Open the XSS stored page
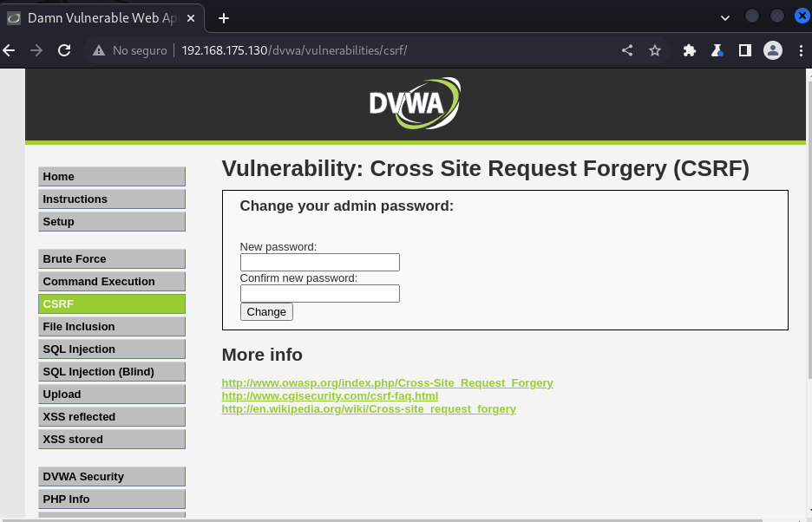 coord(112,439)
